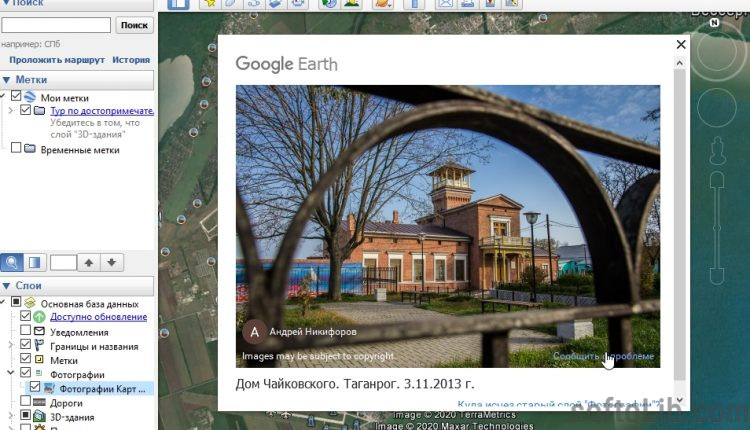Click the envelope icon beside Уведомления
Image resolution: width=750 pixels, height=430 pixels.
click(x=39, y=331)
